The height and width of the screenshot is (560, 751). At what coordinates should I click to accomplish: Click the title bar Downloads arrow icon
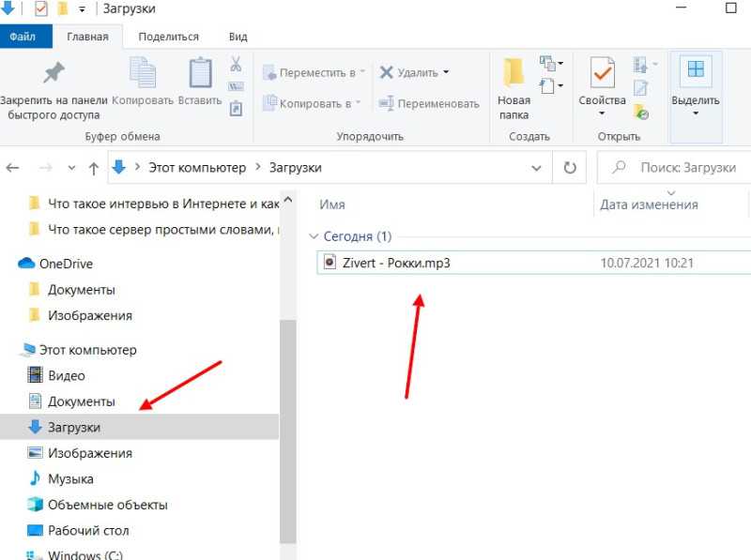(x=8, y=8)
